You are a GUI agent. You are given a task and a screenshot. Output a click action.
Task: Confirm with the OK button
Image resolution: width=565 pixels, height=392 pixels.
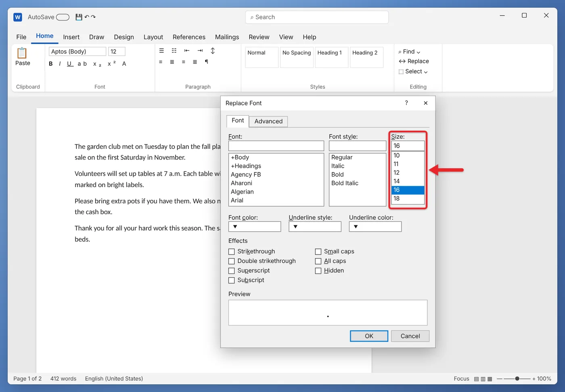369,336
